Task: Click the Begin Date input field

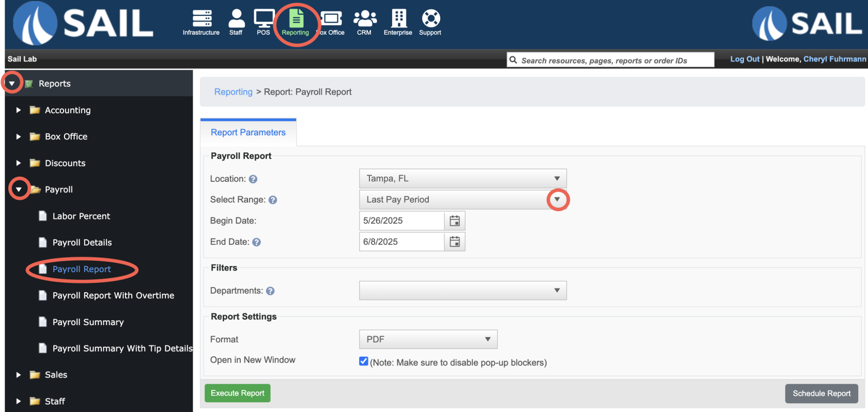Action: pos(402,221)
